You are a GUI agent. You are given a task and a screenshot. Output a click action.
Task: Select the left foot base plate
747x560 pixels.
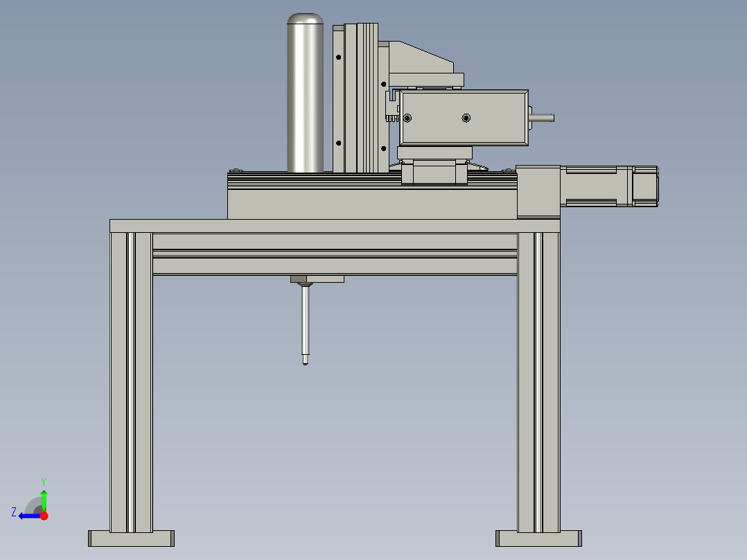coord(131,539)
